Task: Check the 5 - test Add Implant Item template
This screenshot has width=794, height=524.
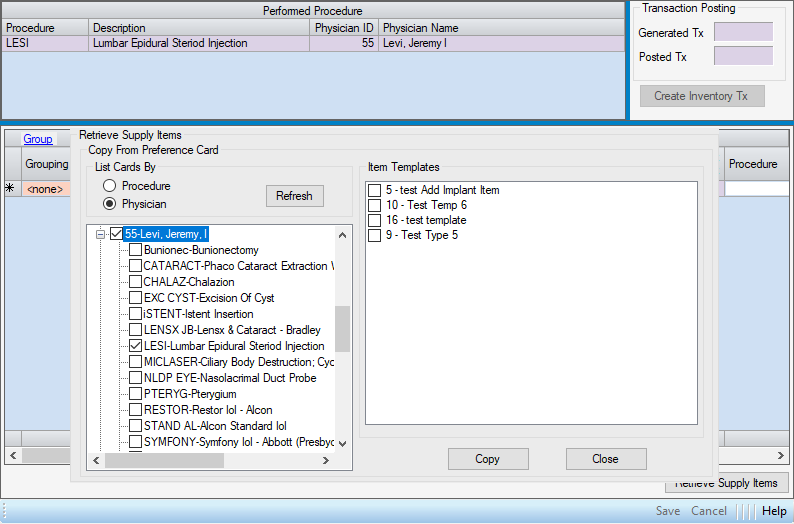Action: click(374, 190)
